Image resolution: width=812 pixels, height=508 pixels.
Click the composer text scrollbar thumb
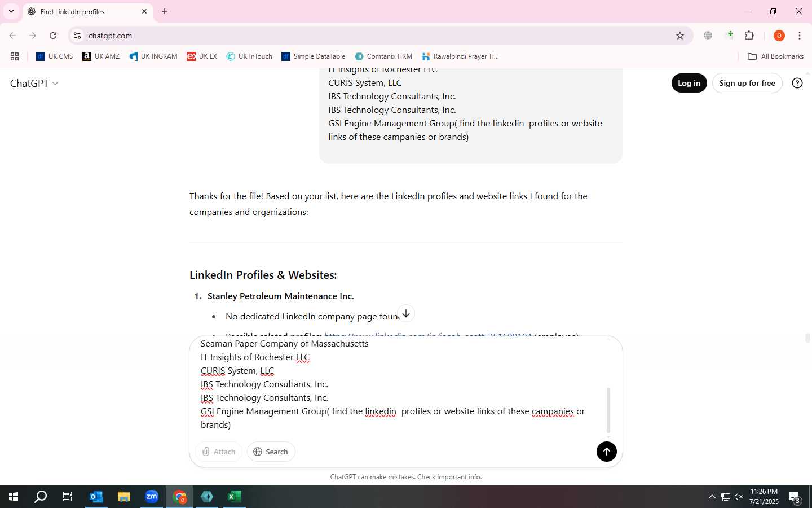point(608,410)
